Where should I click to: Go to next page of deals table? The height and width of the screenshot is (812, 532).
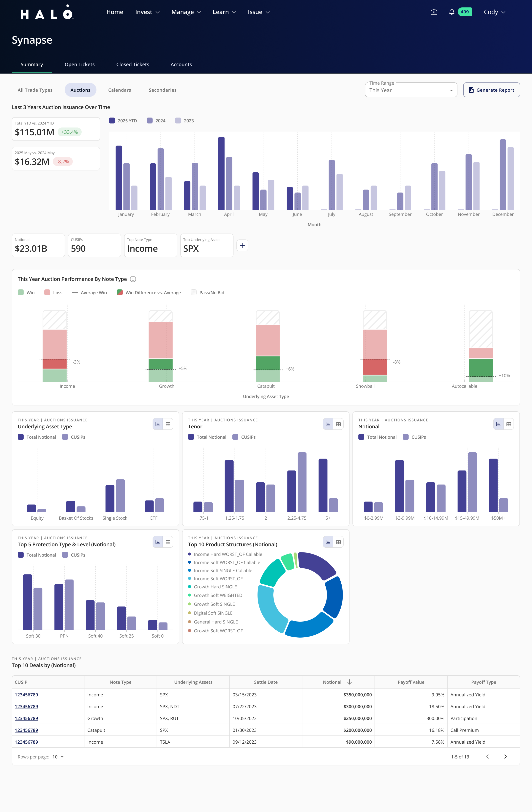tap(505, 756)
